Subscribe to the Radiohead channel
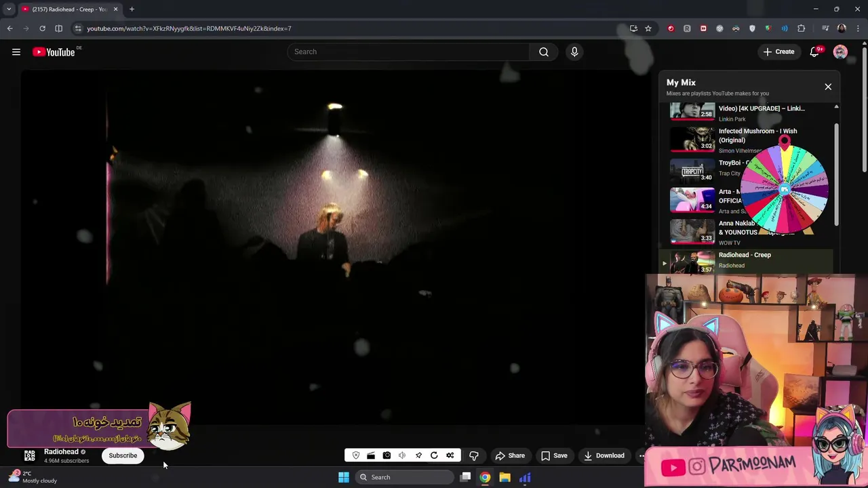This screenshot has width=868, height=488. click(x=123, y=455)
